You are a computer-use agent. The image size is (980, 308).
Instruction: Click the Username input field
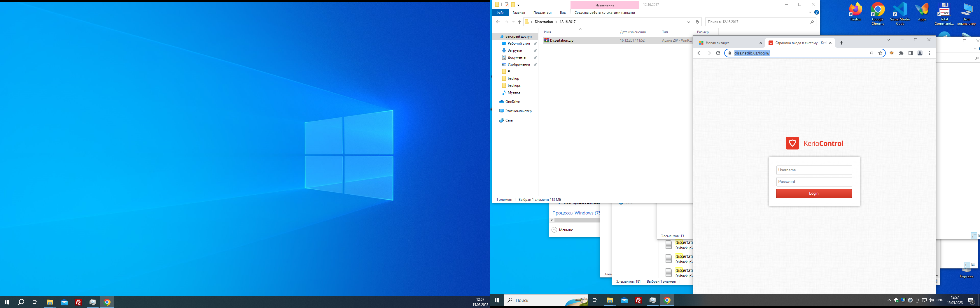coord(814,170)
